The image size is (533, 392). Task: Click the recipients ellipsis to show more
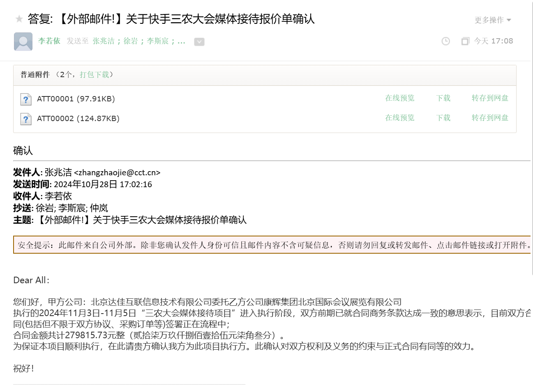click(181, 41)
